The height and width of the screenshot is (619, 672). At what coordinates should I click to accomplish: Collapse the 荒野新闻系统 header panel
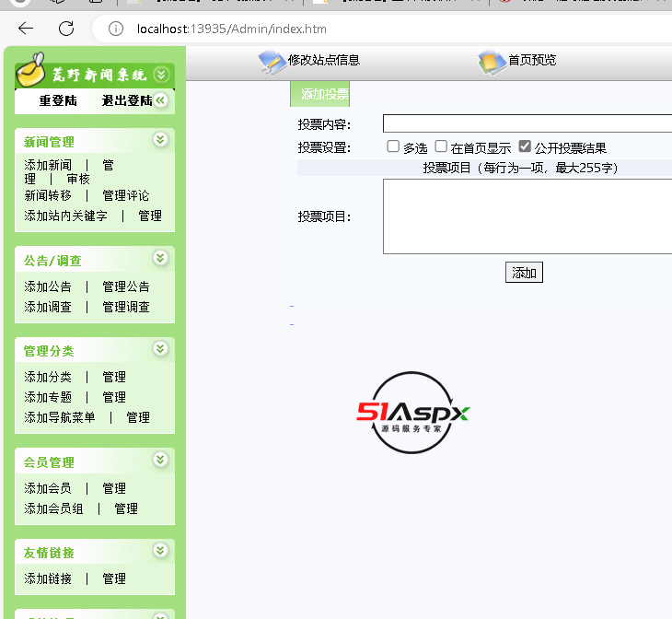tap(161, 75)
